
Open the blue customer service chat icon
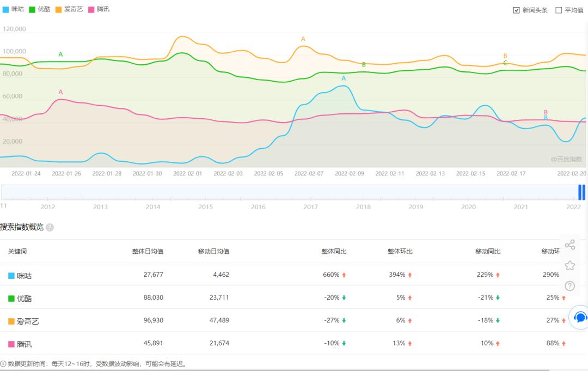click(580, 317)
